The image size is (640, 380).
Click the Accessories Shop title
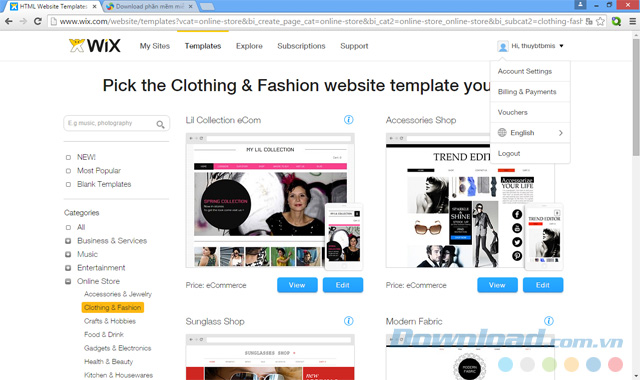[x=421, y=120]
